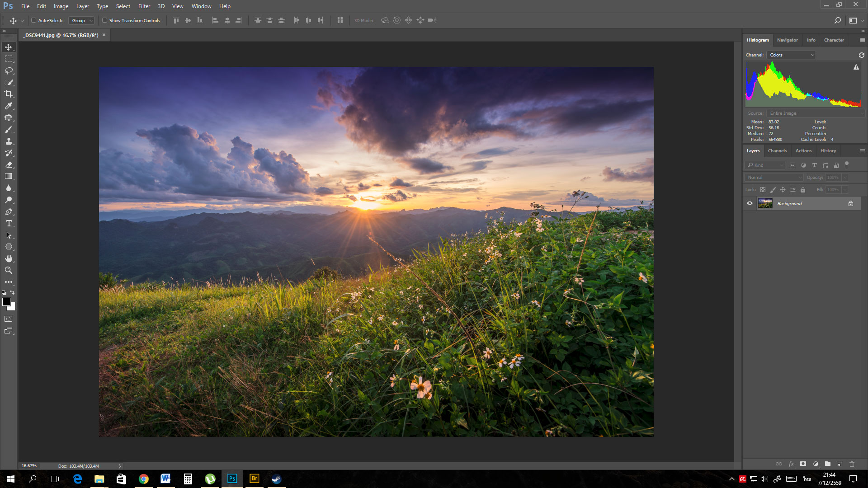This screenshot has width=868, height=488.
Task: Open the Layers panel flyout menu
Action: coord(862,151)
